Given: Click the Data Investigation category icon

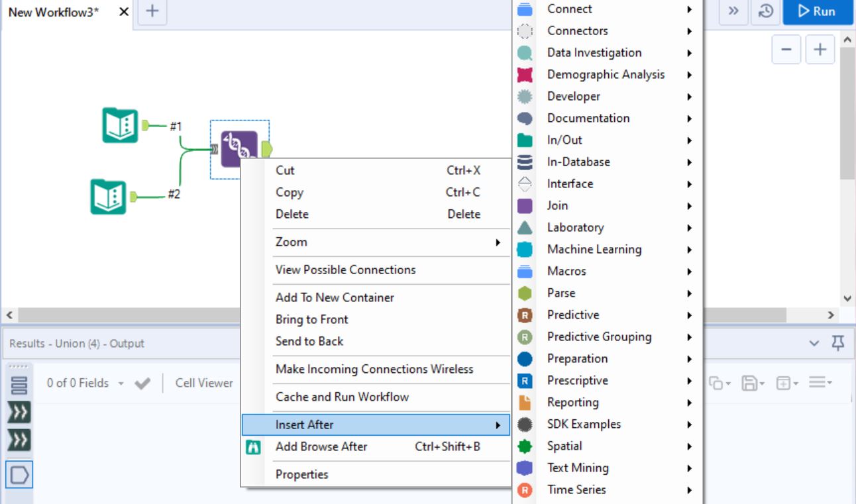Looking at the screenshot, I should coord(526,52).
